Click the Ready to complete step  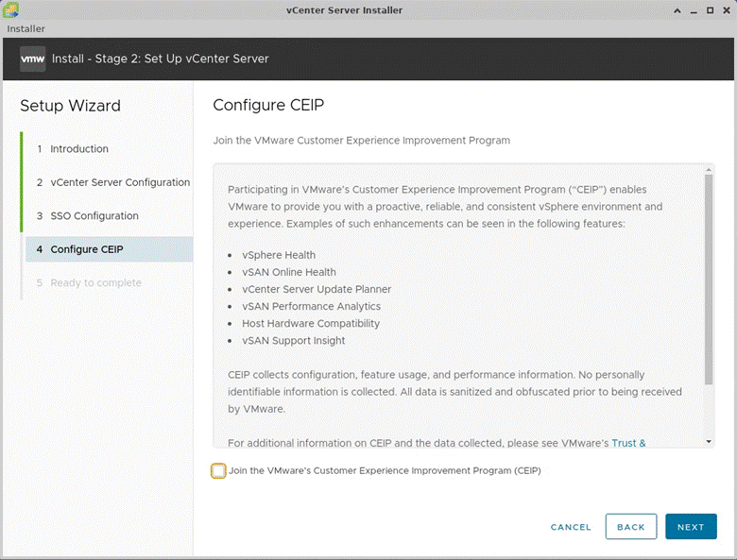(95, 282)
